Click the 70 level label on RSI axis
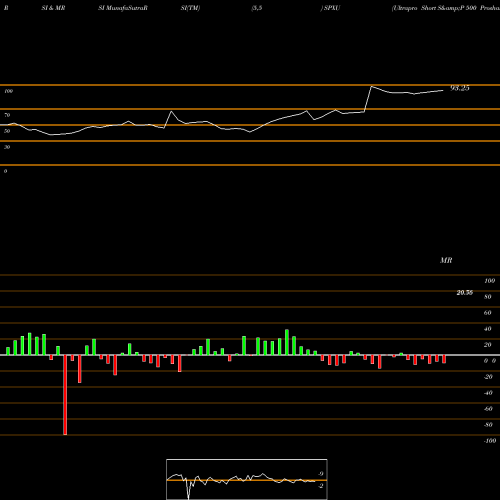The width and height of the screenshot is (500, 500). click(x=7, y=115)
